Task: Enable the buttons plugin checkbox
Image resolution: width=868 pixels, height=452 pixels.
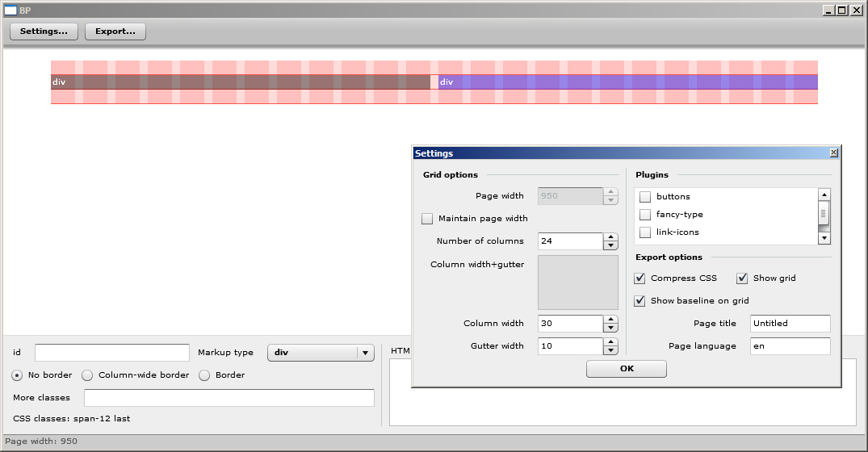Action: [645, 197]
